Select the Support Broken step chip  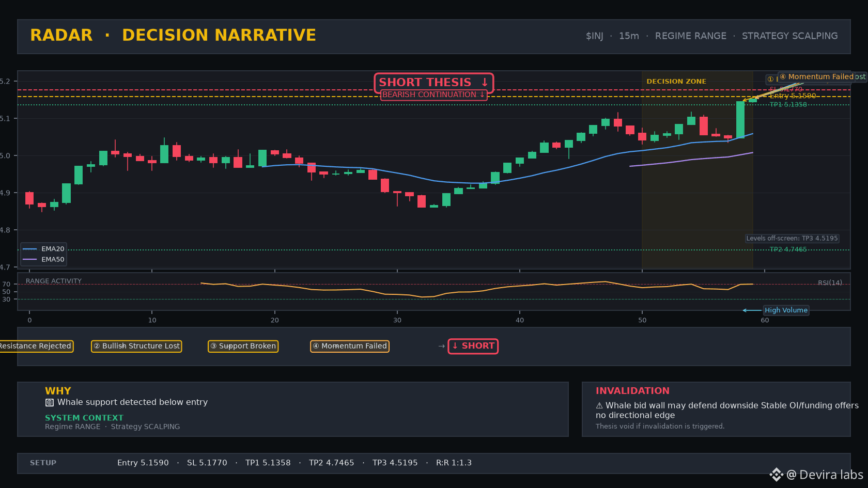[x=243, y=346]
